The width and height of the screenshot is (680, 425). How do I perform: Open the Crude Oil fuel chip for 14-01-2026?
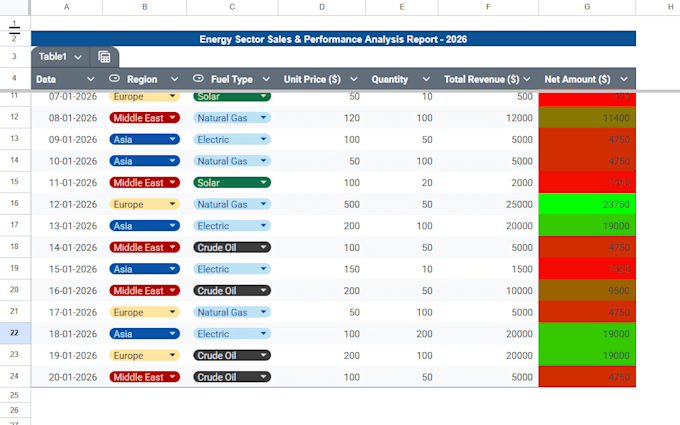(232, 248)
